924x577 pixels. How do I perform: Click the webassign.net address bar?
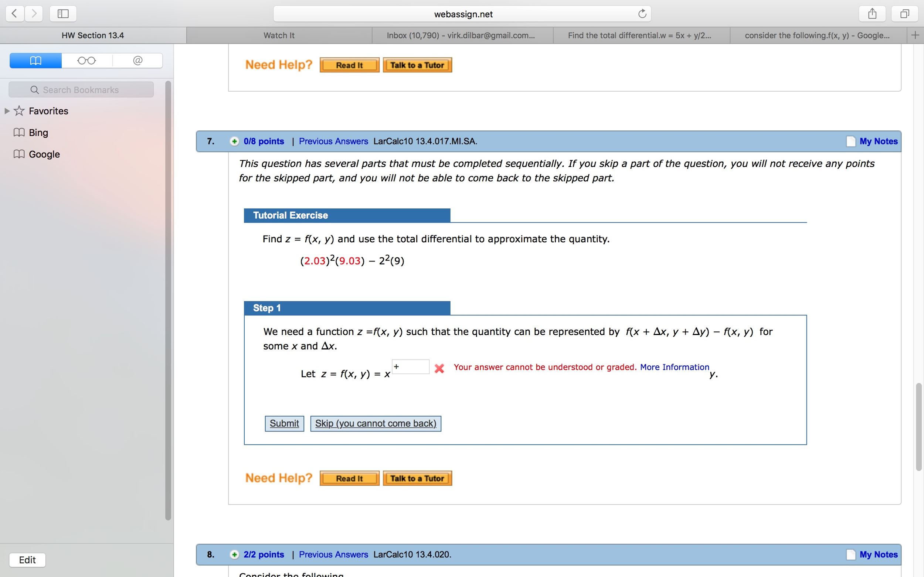click(462, 14)
